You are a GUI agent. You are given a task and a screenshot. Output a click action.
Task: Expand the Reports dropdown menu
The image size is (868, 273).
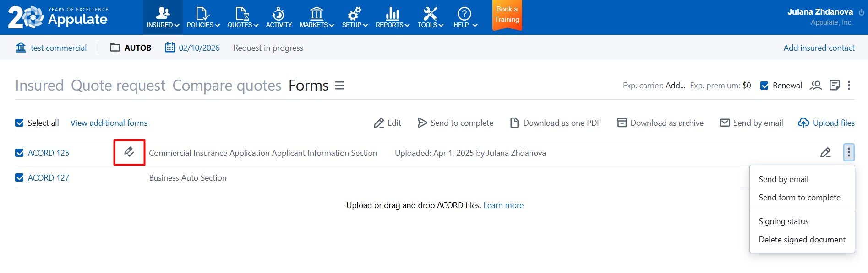[392, 17]
